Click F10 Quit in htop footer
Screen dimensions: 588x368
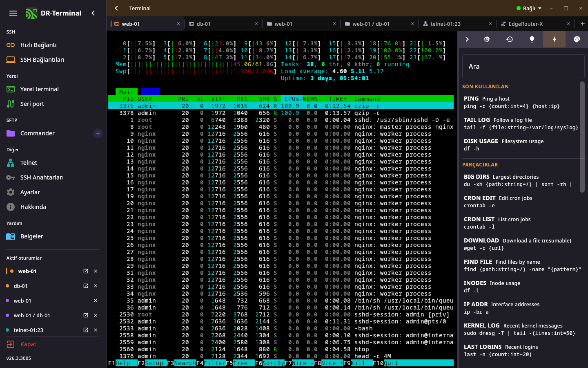[385, 363]
